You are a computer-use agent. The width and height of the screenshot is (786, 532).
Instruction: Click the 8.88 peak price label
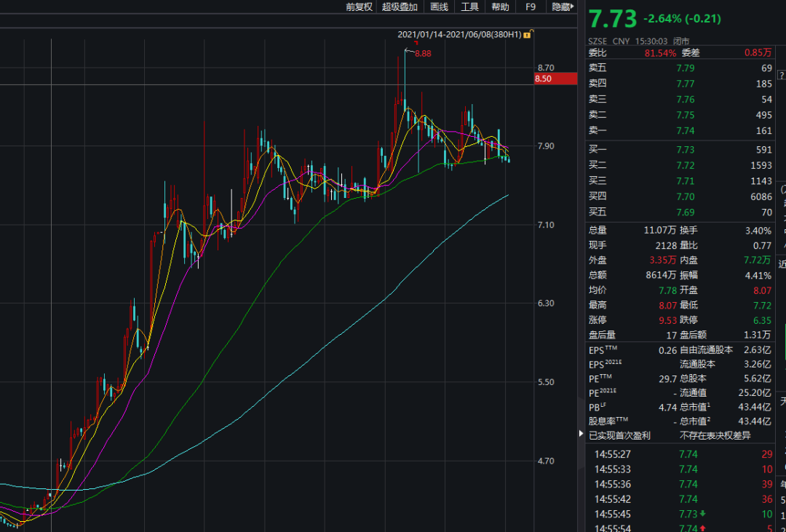(x=423, y=53)
